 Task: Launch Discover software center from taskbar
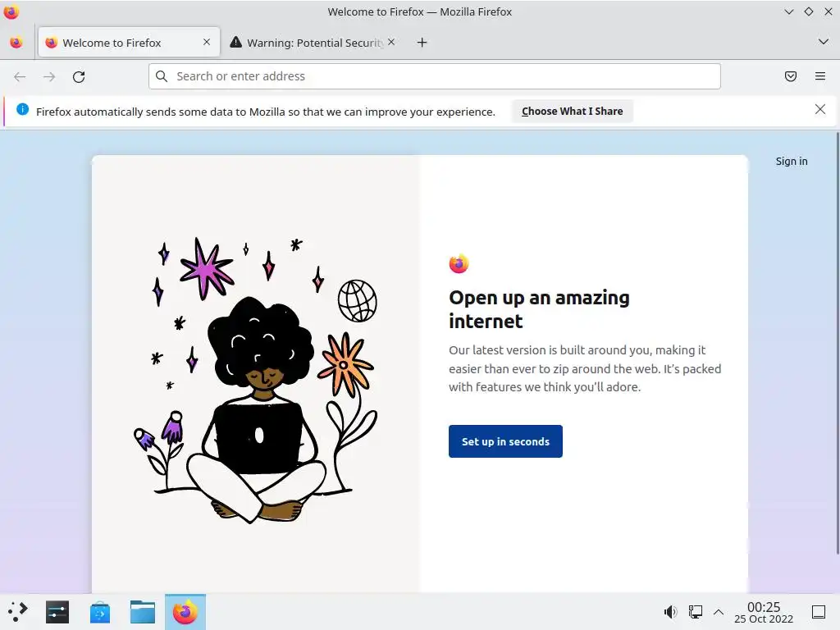[100, 612]
